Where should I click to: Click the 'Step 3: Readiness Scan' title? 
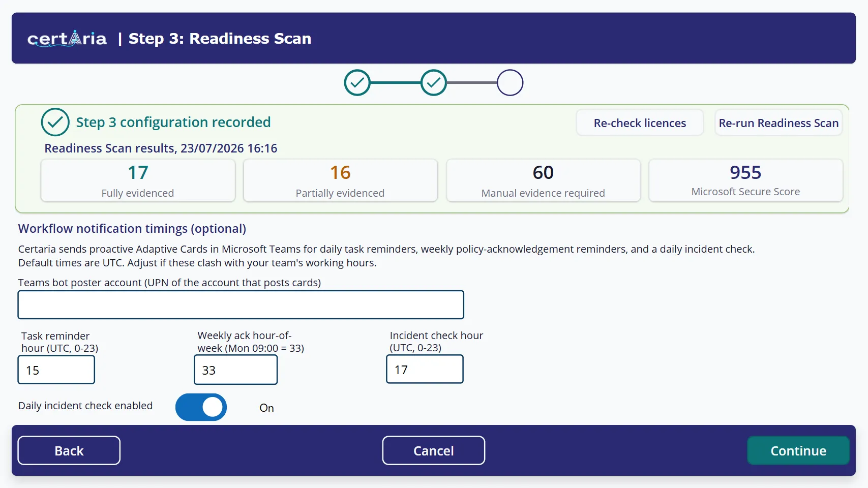[x=220, y=39]
